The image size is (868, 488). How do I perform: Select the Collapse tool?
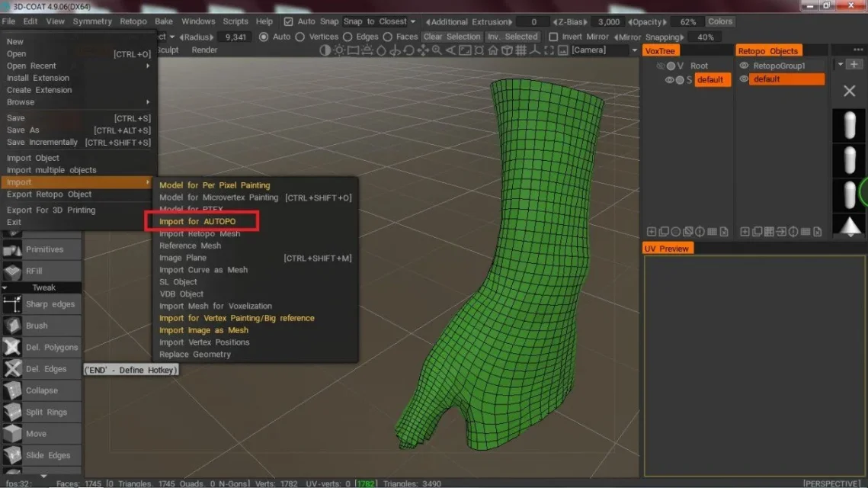pyautogui.click(x=42, y=390)
